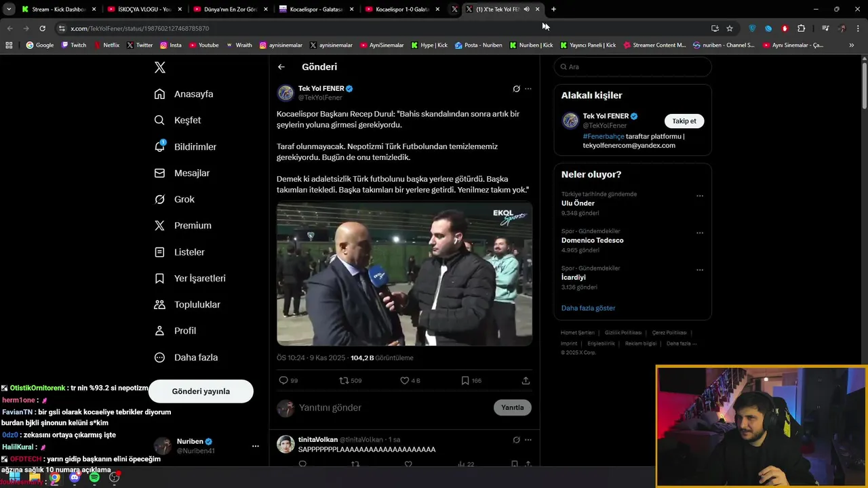Open Grok from sidebar
Viewport: 868px width, 488px height.
pos(174,199)
